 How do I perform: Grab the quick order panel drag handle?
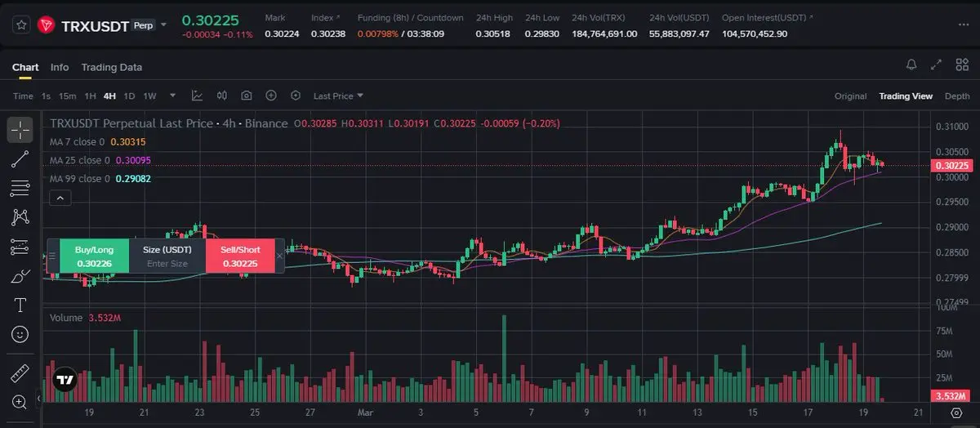click(53, 256)
